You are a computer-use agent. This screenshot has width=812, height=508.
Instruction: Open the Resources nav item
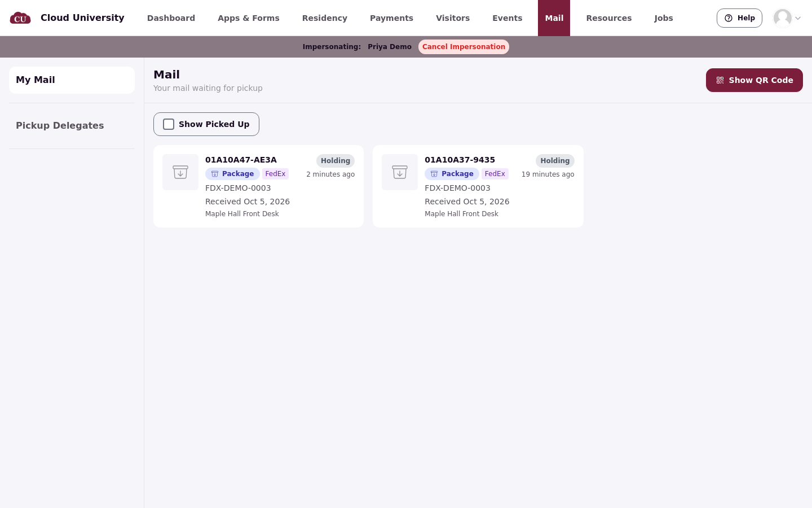pos(609,18)
